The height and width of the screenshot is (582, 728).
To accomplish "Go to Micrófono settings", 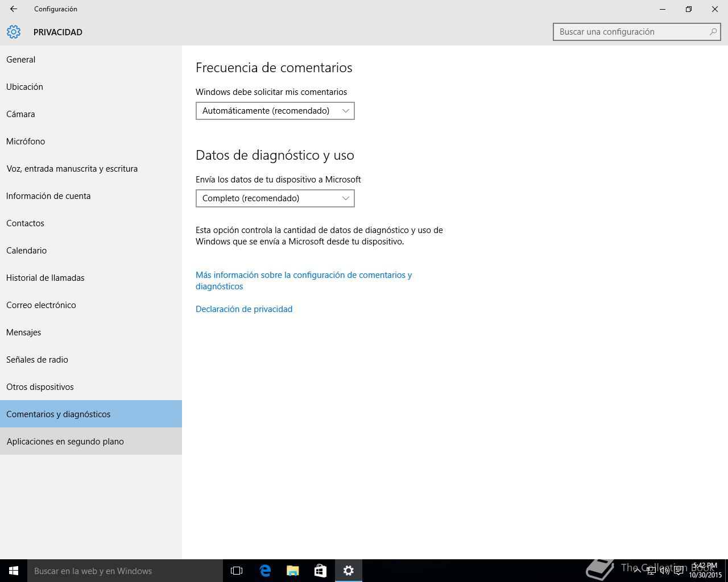I will coord(91,142).
